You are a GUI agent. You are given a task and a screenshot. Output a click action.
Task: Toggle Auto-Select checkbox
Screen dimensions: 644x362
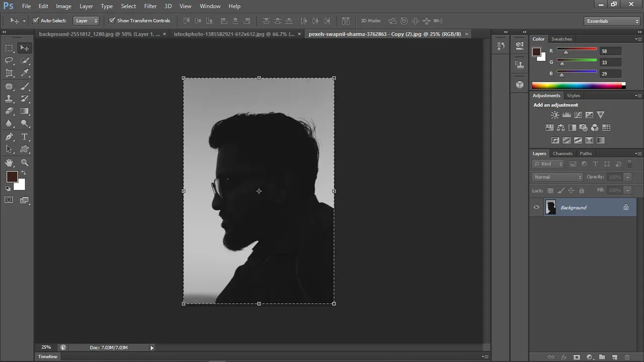(36, 21)
